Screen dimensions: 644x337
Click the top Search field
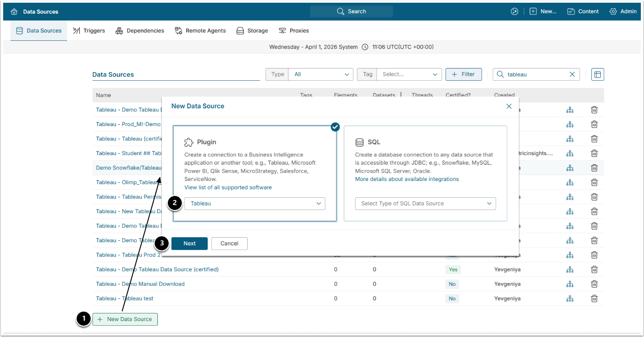(351, 11)
